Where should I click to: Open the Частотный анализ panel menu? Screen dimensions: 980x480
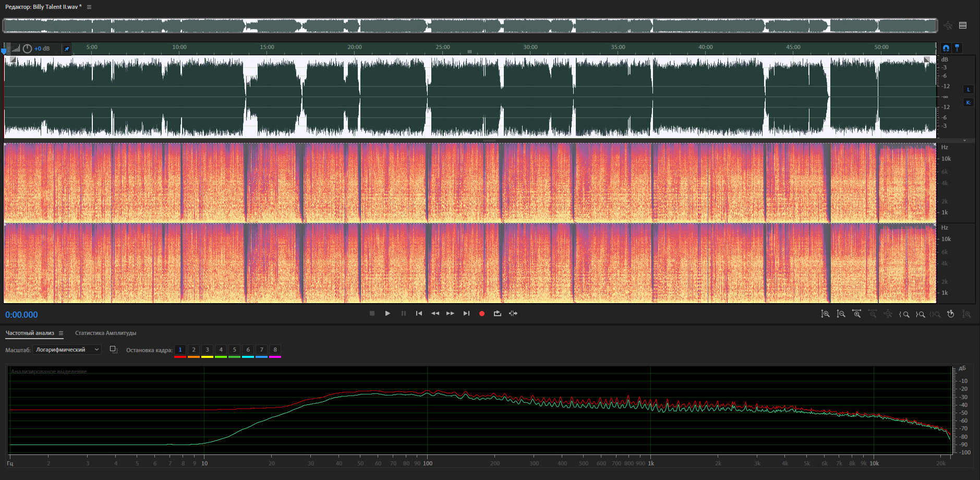point(61,333)
